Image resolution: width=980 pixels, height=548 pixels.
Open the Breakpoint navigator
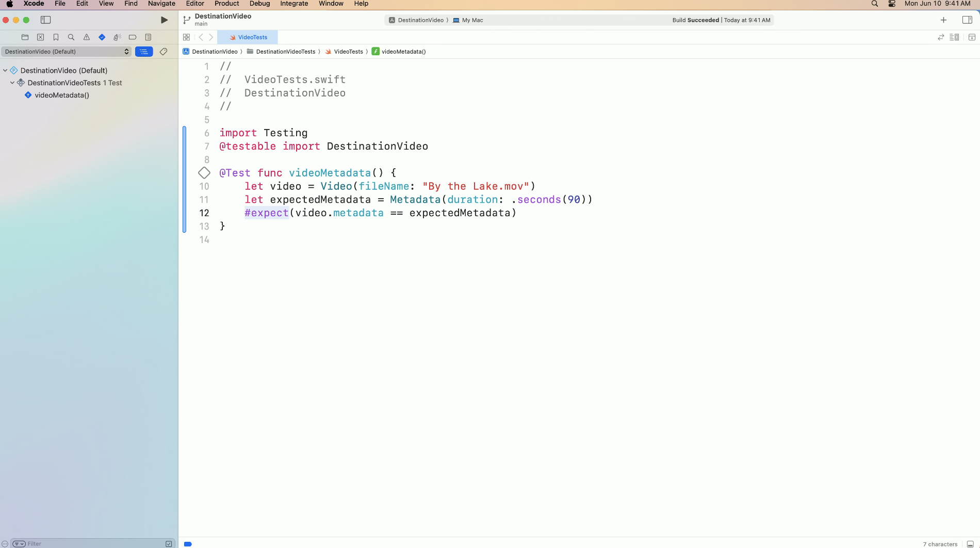click(x=133, y=37)
